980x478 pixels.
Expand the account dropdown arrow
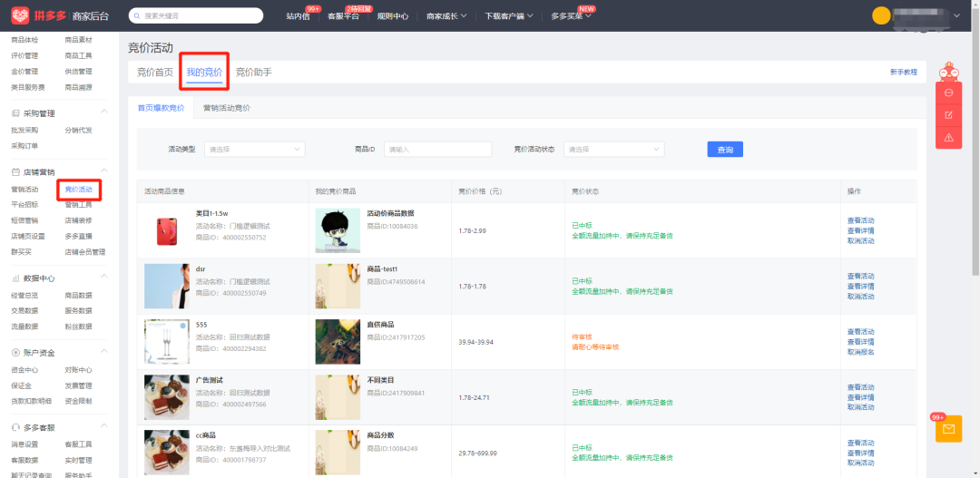coord(957,15)
